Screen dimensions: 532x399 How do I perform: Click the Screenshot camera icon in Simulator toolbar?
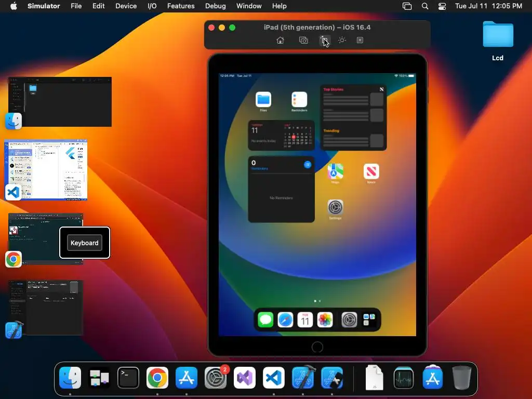(303, 41)
